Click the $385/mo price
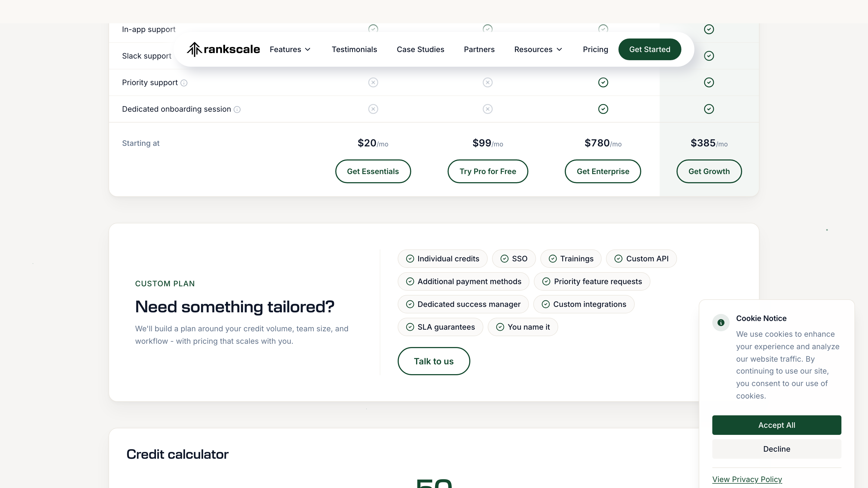Viewport: 868px width, 488px height. click(x=709, y=143)
